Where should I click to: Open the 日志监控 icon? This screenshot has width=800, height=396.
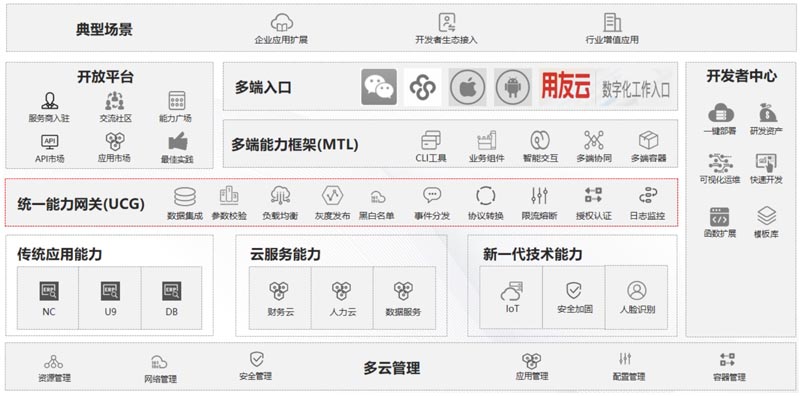click(648, 196)
